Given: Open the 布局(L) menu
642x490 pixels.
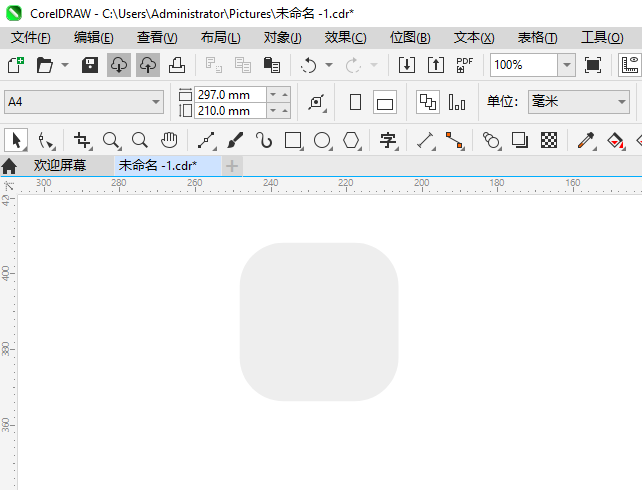Looking at the screenshot, I should [x=220, y=38].
